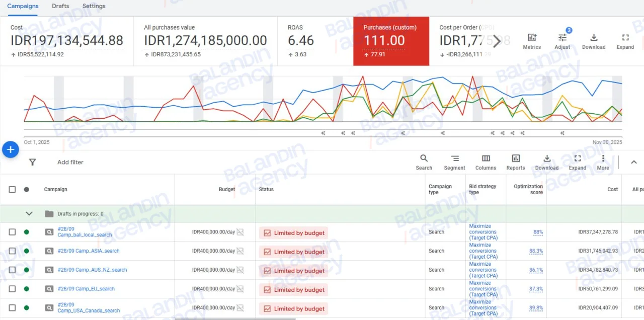The width and height of the screenshot is (644, 320).
Task: Click search campaign icon for Camp_EU_search
Action: 49,289
